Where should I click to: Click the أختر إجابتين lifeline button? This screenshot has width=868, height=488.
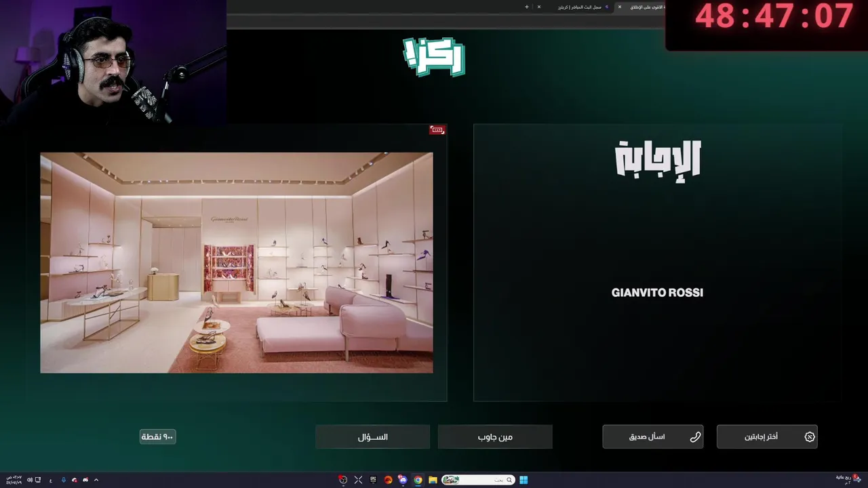767,437
